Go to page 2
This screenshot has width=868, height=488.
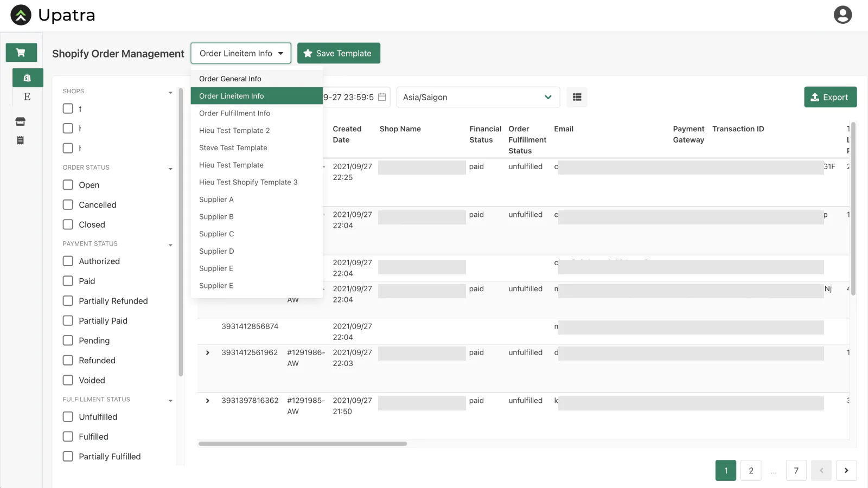pos(751,471)
